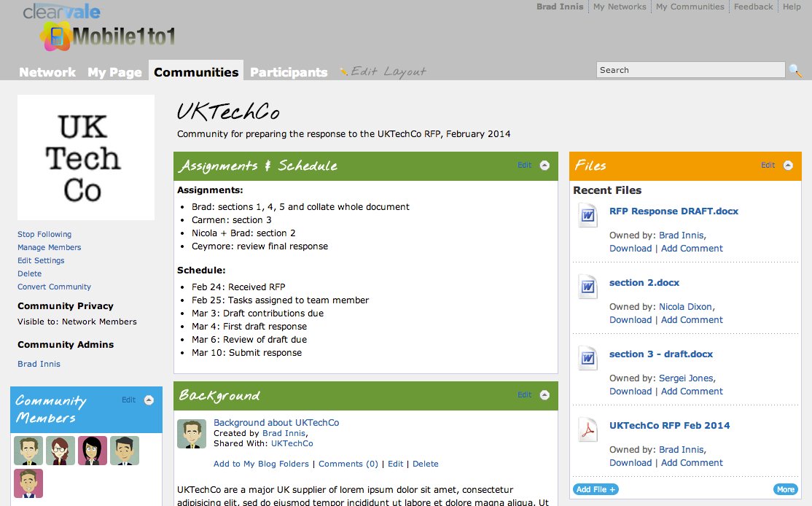Image resolution: width=812 pixels, height=506 pixels.
Task: Open the section 3 - draft.docx file link
Action: pyautogui.click(x=661, y=354)
